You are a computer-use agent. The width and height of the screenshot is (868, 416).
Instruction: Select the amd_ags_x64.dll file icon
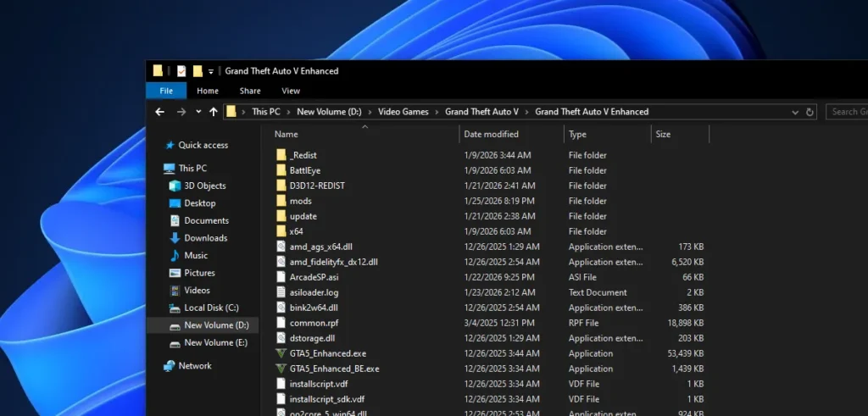pyautogui.click(x=281, y=247)
